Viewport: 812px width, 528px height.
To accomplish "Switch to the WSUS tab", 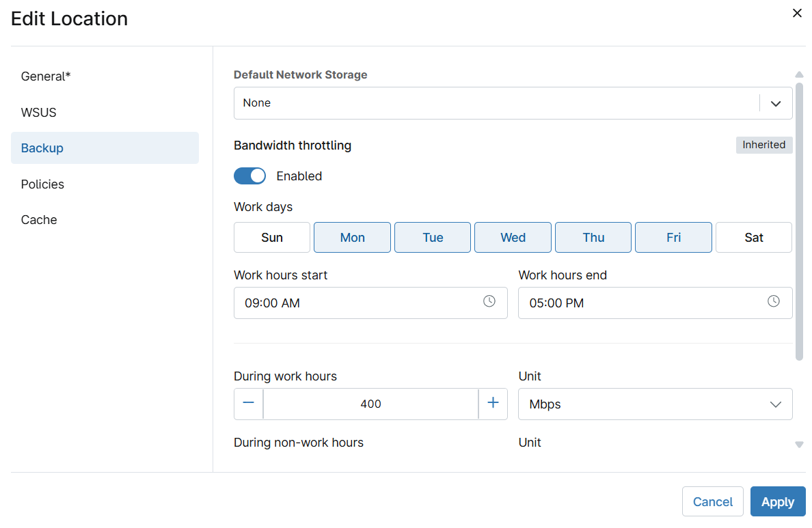I will click(39, 113).
